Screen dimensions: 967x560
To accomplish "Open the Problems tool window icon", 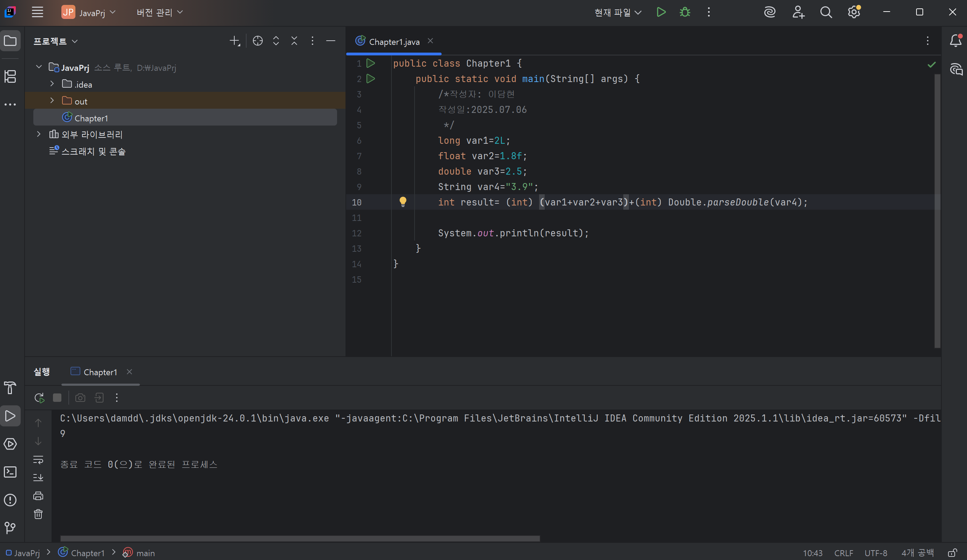I will (x=11, y=500).
